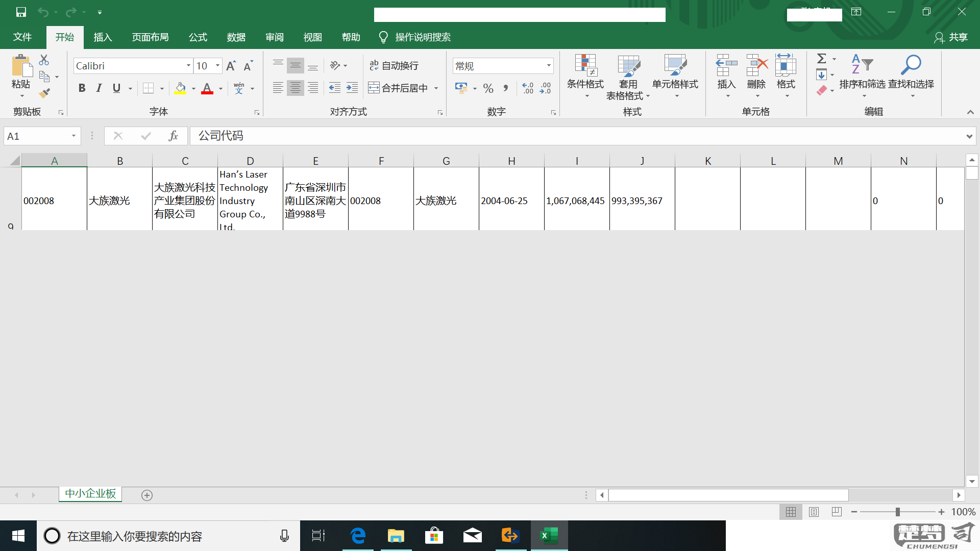Switch to Page Layout view icon
The image size is (980, 551).
(x=814, y=512)
